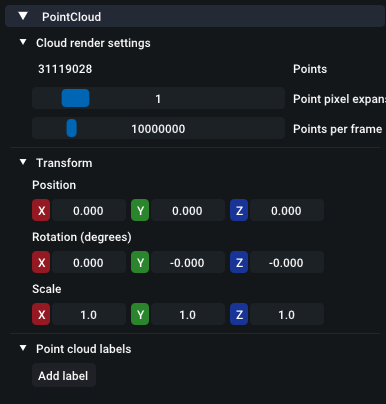
Task: Click the Points per frame slider
Action: coord(158,128)
